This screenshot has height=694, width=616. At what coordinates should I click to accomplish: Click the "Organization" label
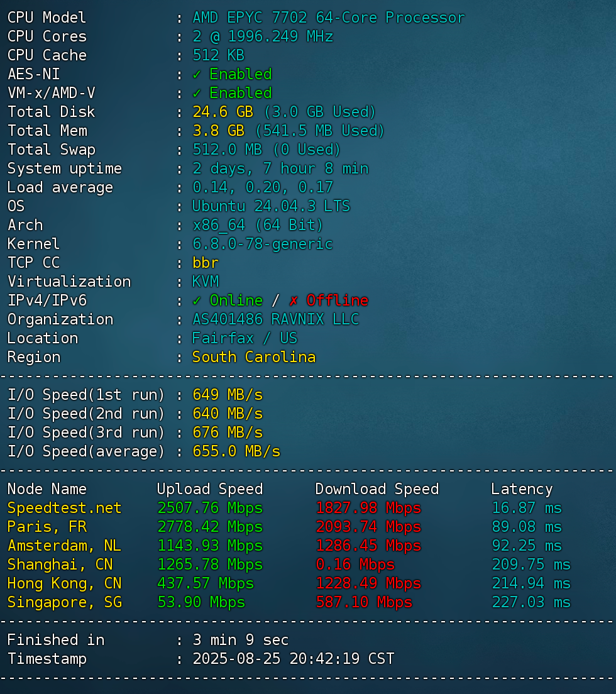(60, 319)
